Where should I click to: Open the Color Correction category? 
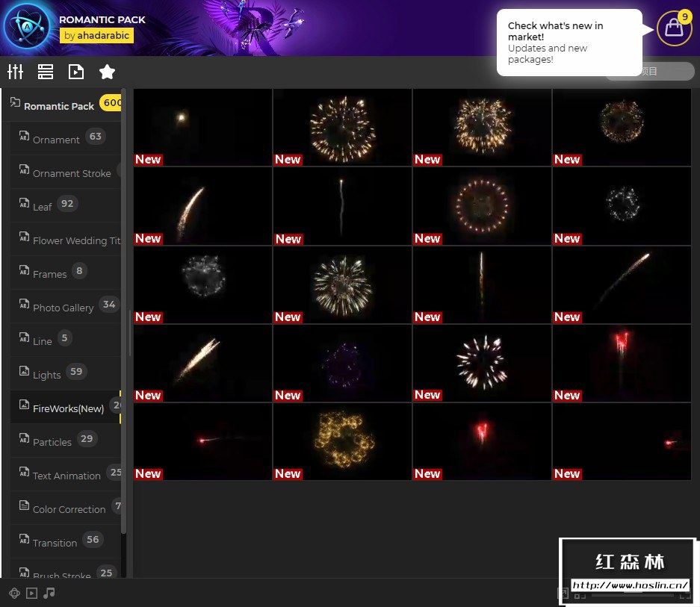[66, 508]
